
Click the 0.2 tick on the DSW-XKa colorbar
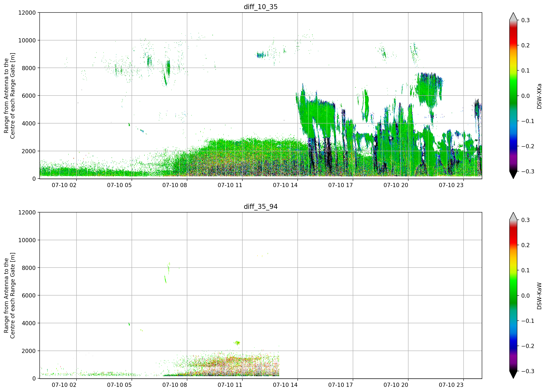pos(526,46)
